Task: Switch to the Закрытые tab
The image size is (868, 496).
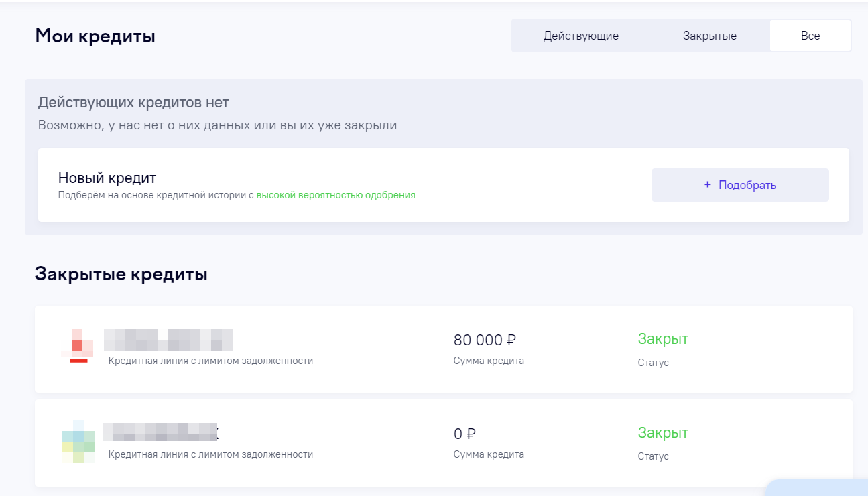Action: (x=710, y=36)
